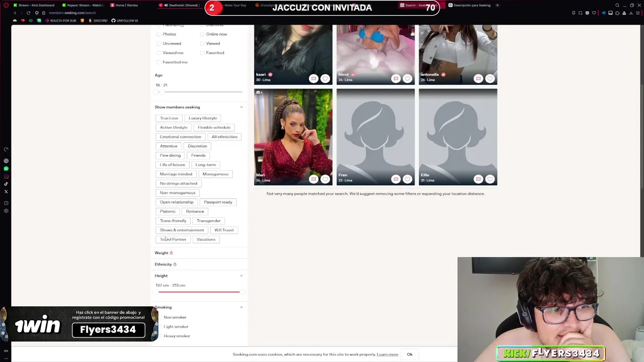Select the Luxury lifestyle tag
644x362 pixels.
tap(203, 118)
